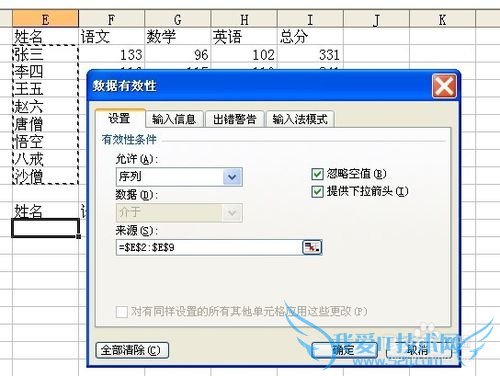The height and width of the screenshot is (376, 500).
Task: Click the 确定 button
Action: click(x=344, y=350)
